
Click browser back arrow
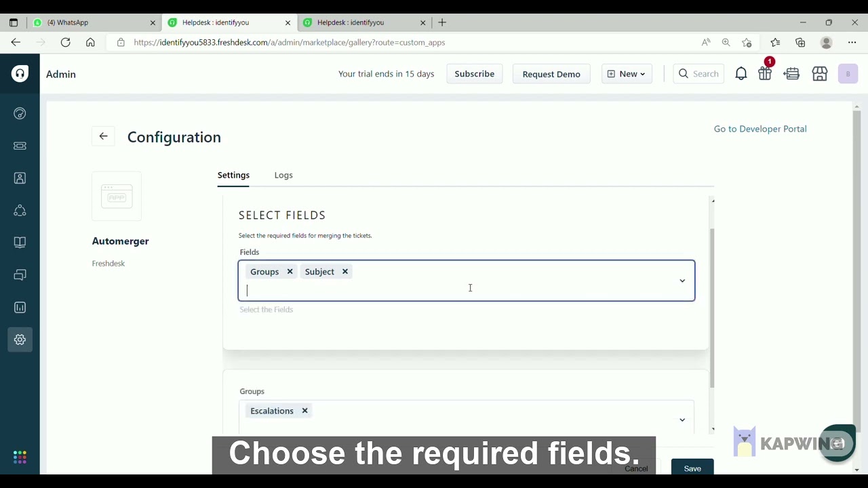point(16,42)
